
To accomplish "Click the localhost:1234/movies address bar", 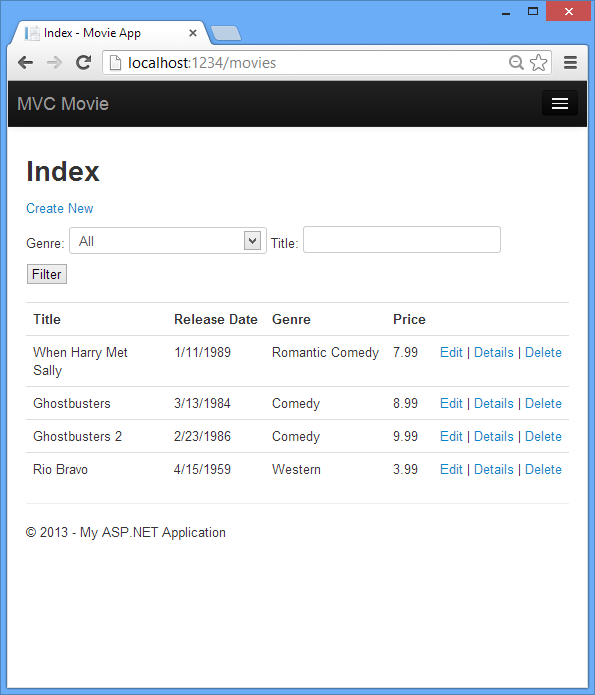I will tap(306, 63).
